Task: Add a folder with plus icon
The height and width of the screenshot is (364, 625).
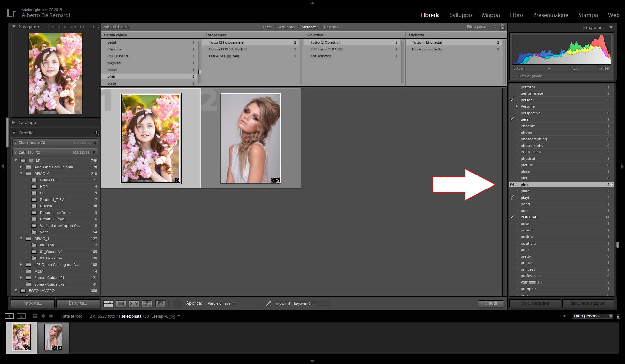Action: pos(96,133)
